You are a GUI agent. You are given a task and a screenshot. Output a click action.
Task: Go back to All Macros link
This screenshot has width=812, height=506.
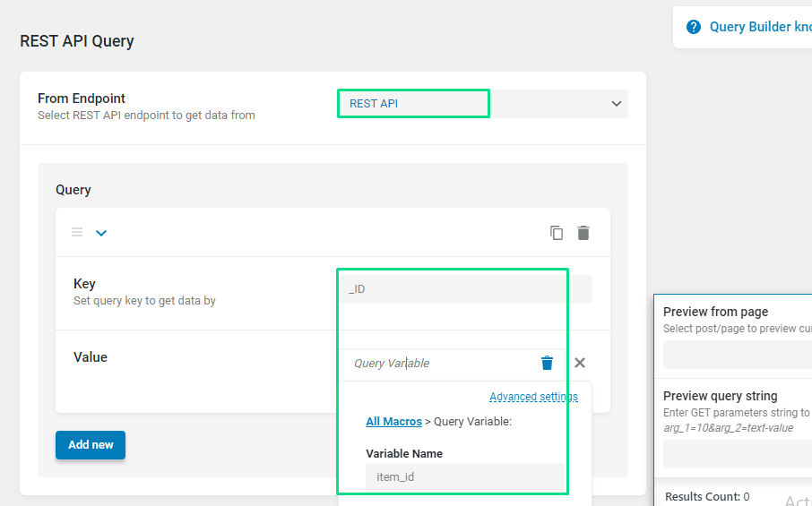pyautogui.click(x=393, y=421)
